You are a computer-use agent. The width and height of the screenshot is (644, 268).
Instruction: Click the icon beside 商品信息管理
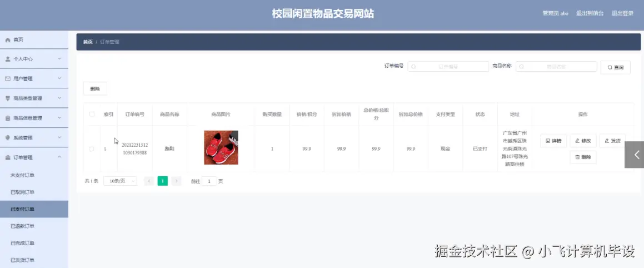pyautogui.click(x=7, y=118)
